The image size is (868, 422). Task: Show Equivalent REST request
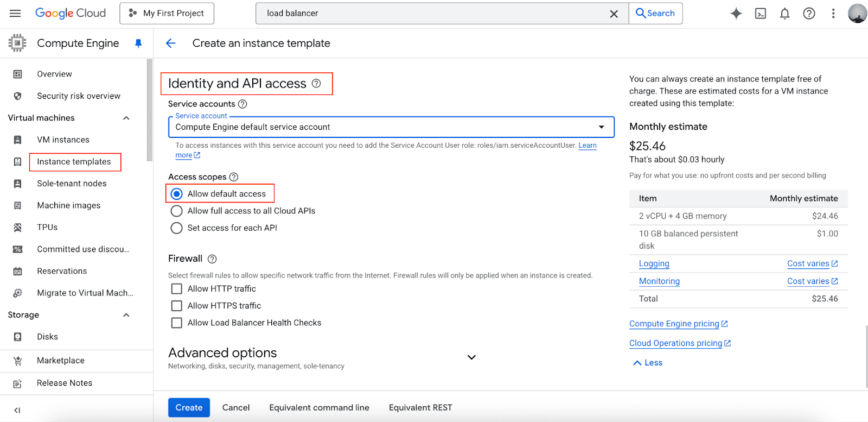click(x=420, y=407)
